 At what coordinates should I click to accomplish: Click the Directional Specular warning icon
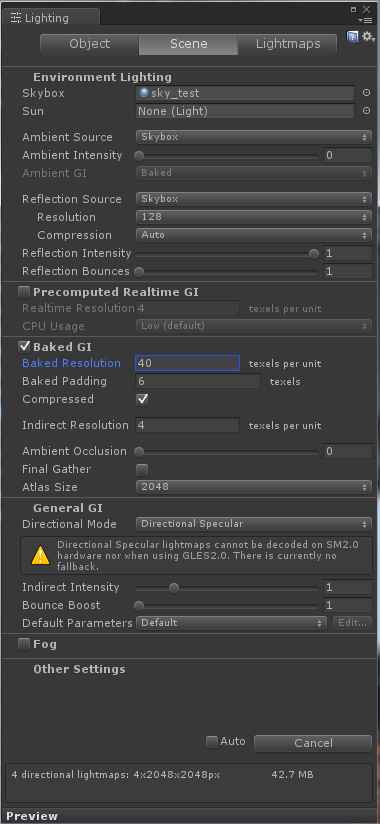[x=40, y=555]
